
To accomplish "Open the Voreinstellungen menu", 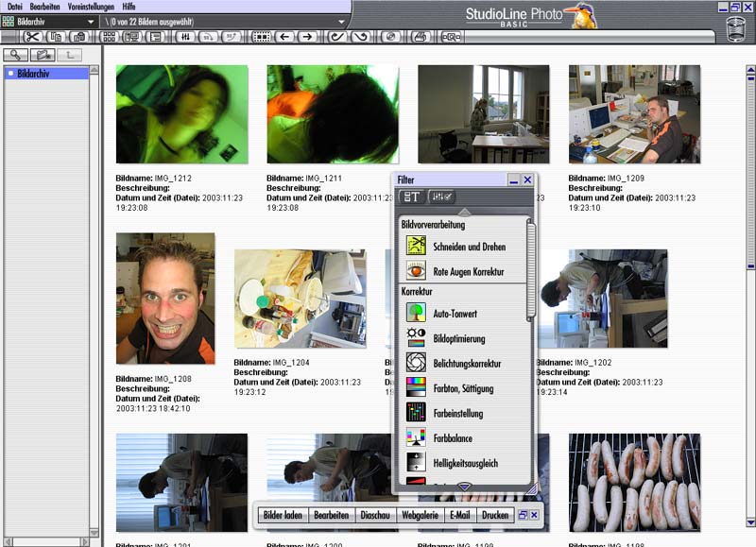I will point(91,7).
